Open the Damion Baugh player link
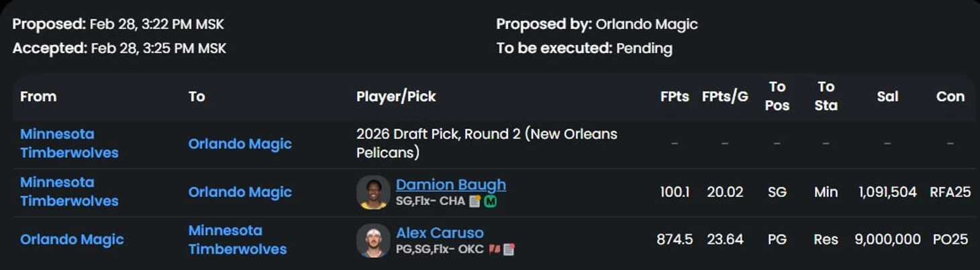The image size is (980, 270). 451,184
